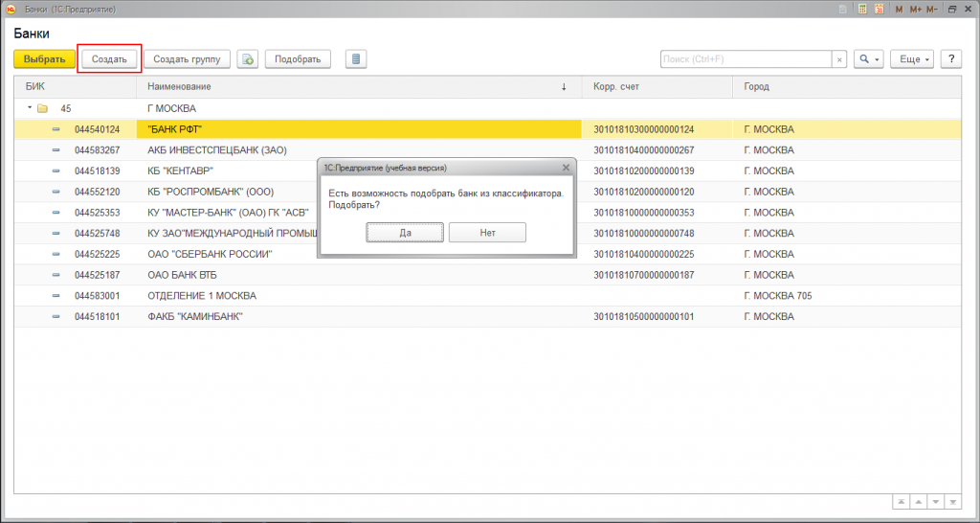The image size is (980, 523).
Task: Sort by the Наименование column header
Action: point(359,86)
